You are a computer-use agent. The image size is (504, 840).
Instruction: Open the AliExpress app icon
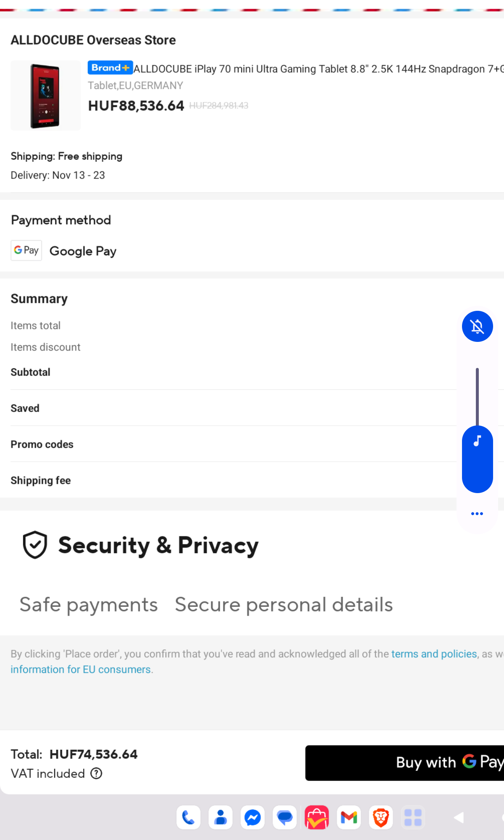click(317, 817)
